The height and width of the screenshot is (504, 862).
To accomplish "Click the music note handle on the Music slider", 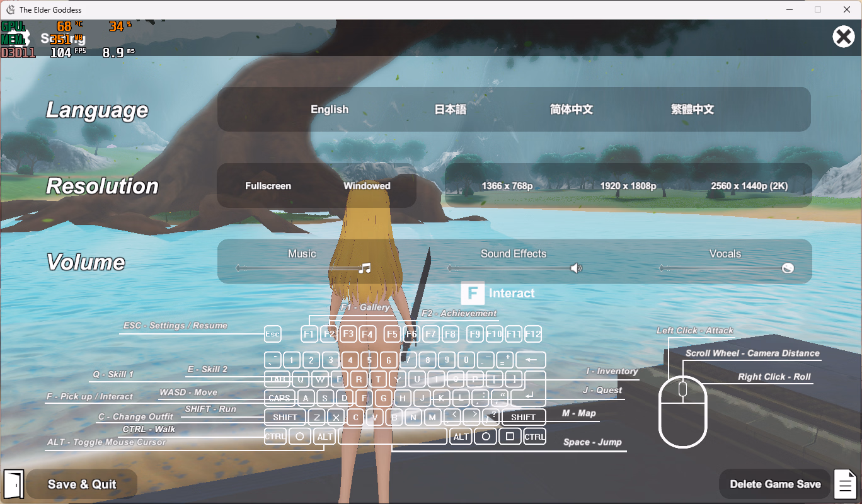I will (x=365, y=268).
